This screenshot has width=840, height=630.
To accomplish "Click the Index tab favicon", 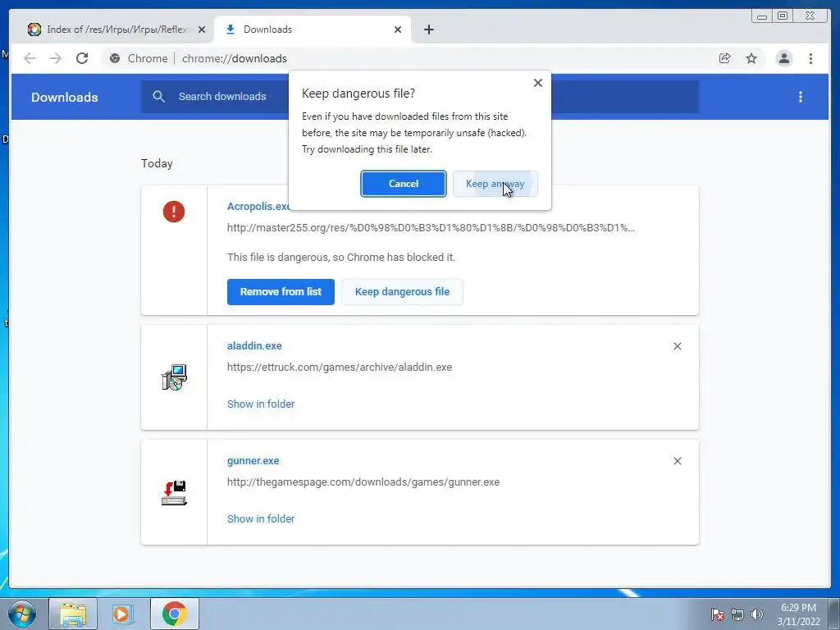I will click(34, 30).
